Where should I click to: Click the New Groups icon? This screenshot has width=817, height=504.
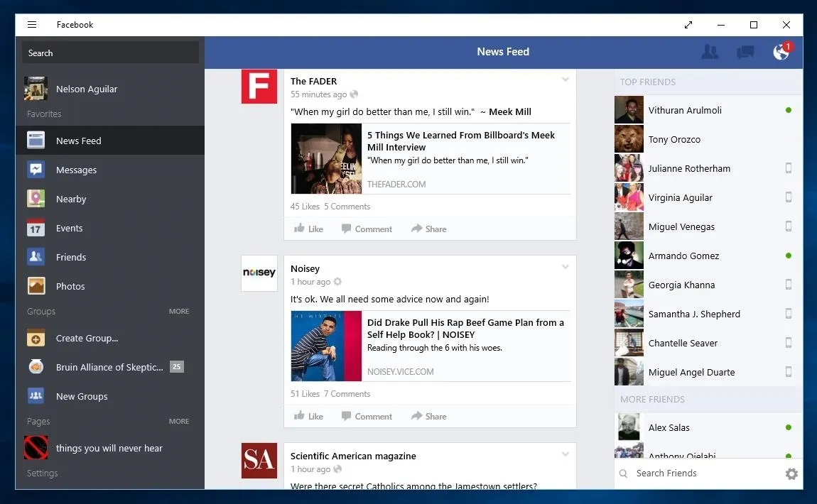click(36, 396)
